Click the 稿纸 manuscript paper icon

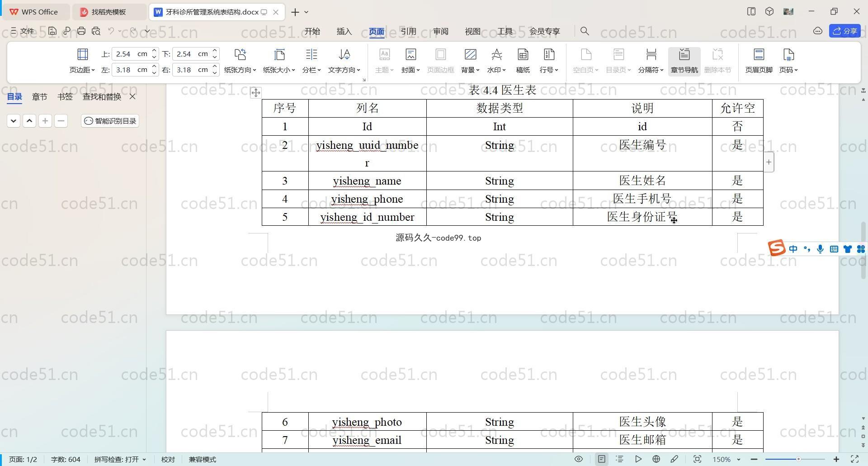pos(523,60)
